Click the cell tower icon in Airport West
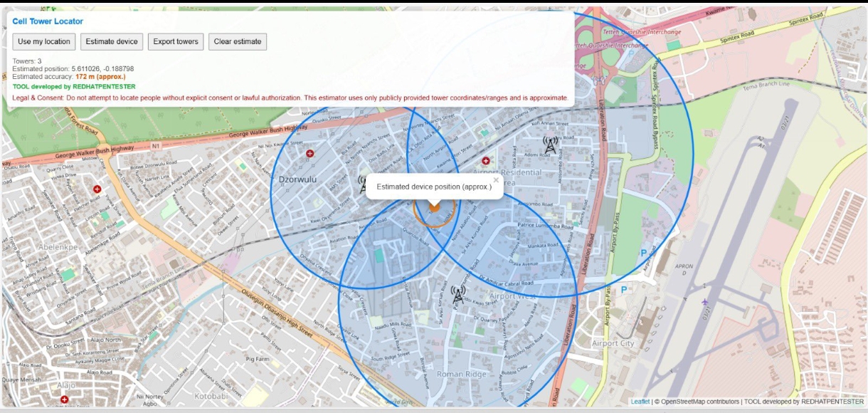This screenshot has width=868, height=413. click(x=458, y=293)
